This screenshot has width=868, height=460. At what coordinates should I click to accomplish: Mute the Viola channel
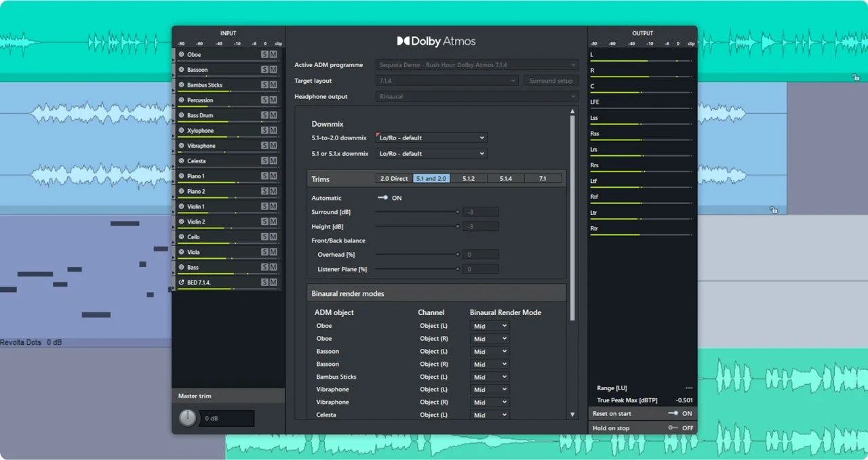click(x=273, y=252)
